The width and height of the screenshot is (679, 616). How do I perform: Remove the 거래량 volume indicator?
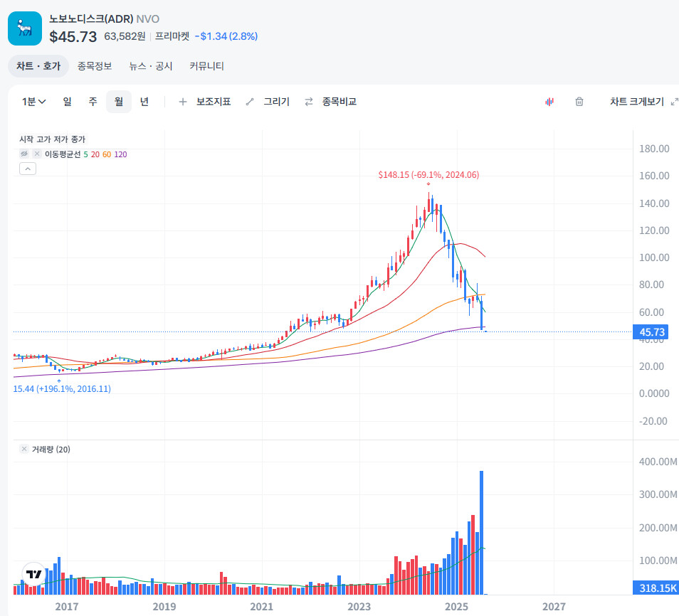24,450
